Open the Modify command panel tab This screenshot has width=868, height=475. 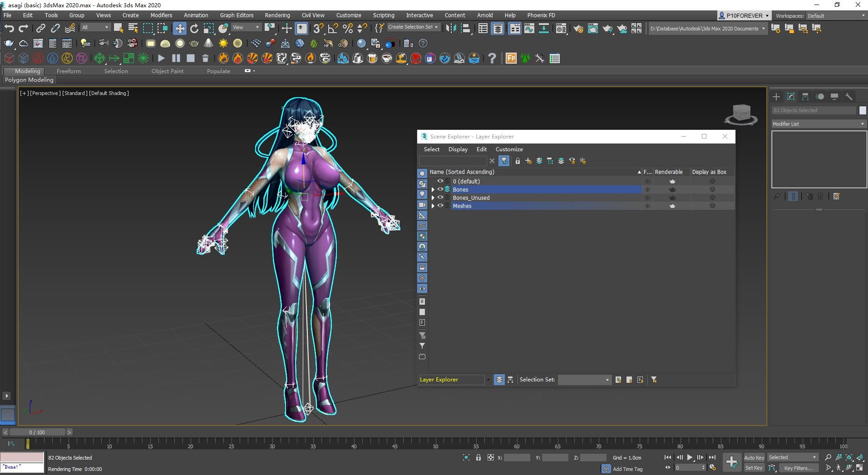pyautogui.click(x=791, y=96)
